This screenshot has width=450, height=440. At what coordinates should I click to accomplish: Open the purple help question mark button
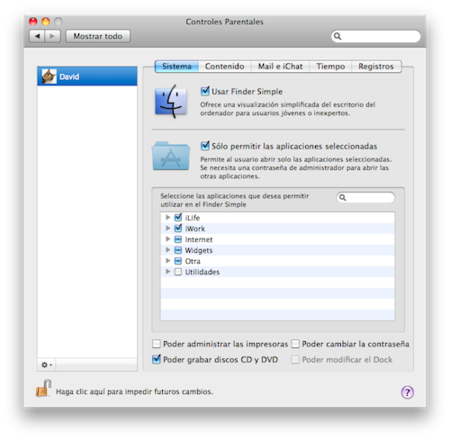(407, 392)
